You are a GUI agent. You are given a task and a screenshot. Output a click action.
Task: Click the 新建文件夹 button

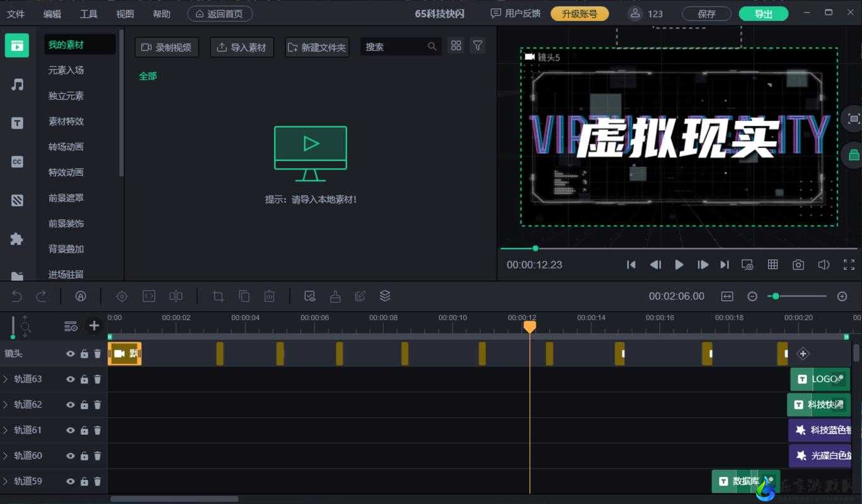click(317, 47)
